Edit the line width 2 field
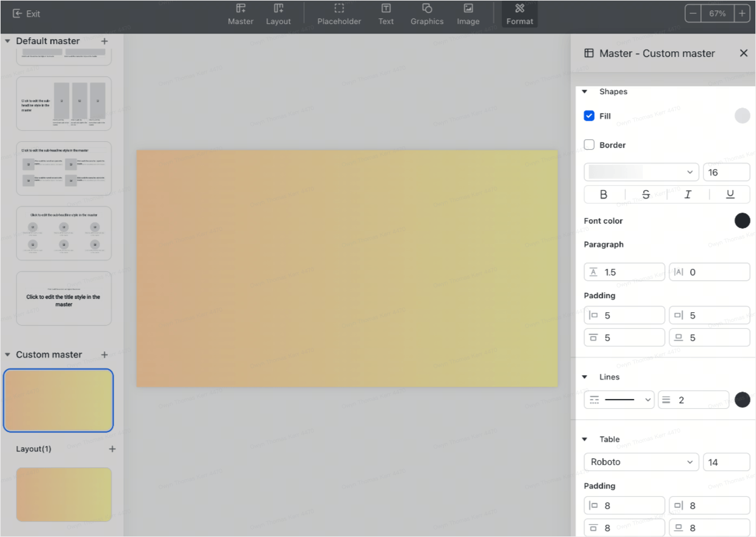 pyautogui.click(x=694, y=400)
